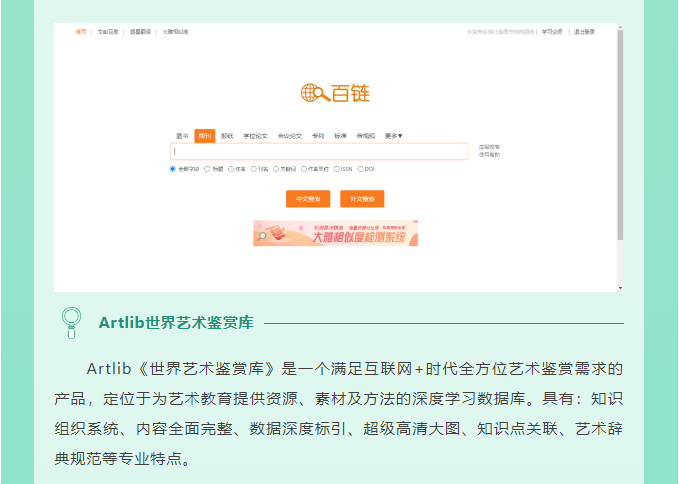
Task: Select the 作者单位 radio button
Action: (304, 169)
